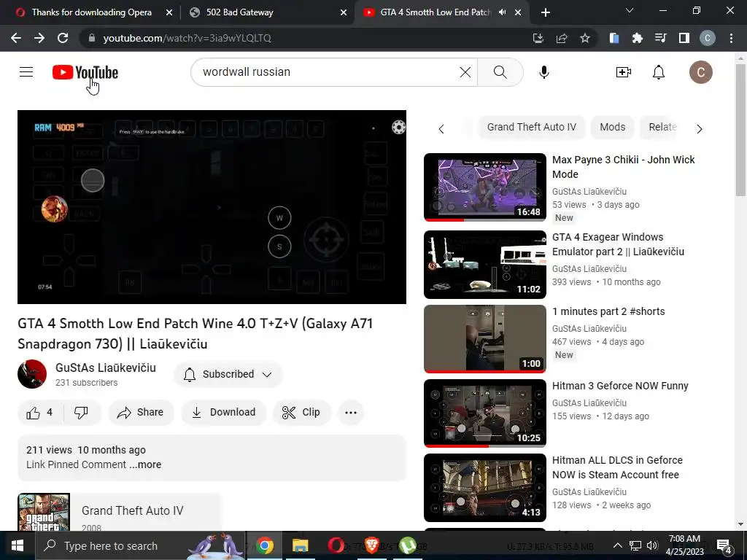Open a new browser tab
747x560 pixels.
546,12
